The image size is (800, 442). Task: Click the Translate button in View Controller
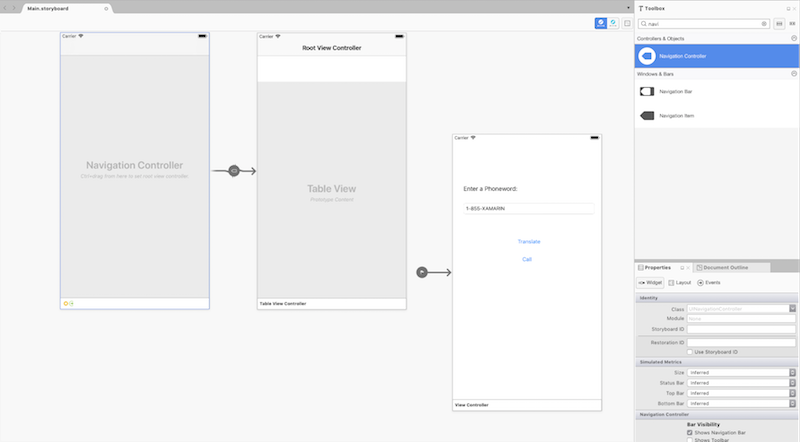coord(529,242)
